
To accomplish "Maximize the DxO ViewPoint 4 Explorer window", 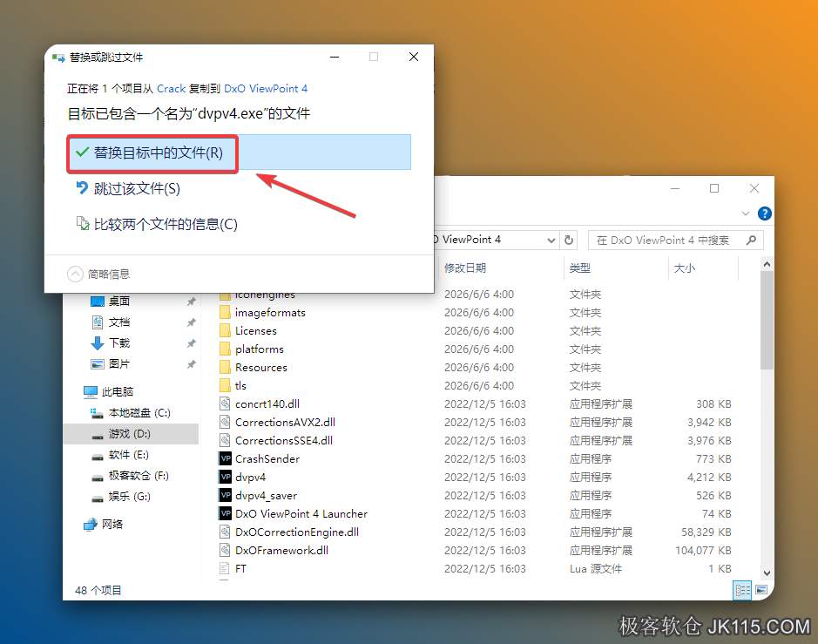I will [714, 188].
